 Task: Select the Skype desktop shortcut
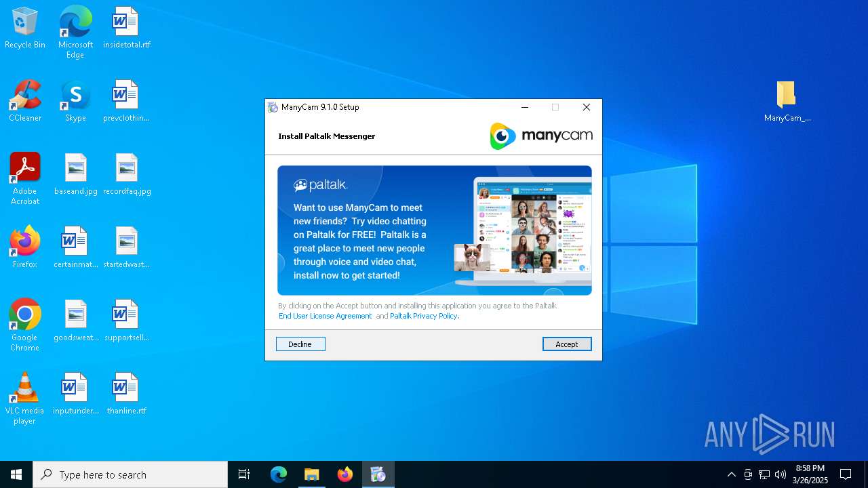(x=75, y=102)
